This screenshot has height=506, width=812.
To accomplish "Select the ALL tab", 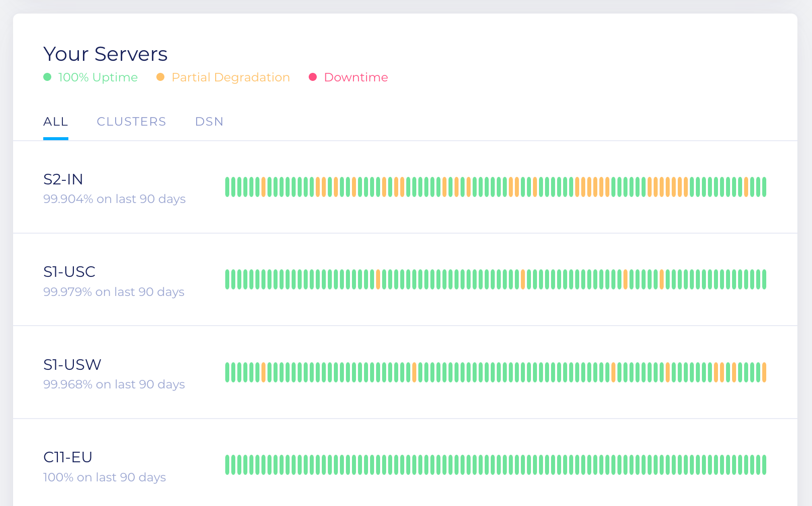I will coord(56,122).
